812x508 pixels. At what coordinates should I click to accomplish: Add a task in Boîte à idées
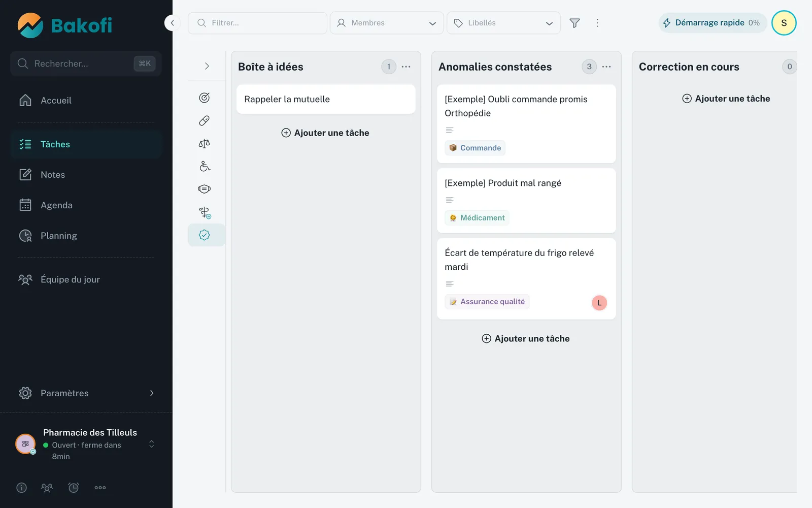(x=325, y=133)
